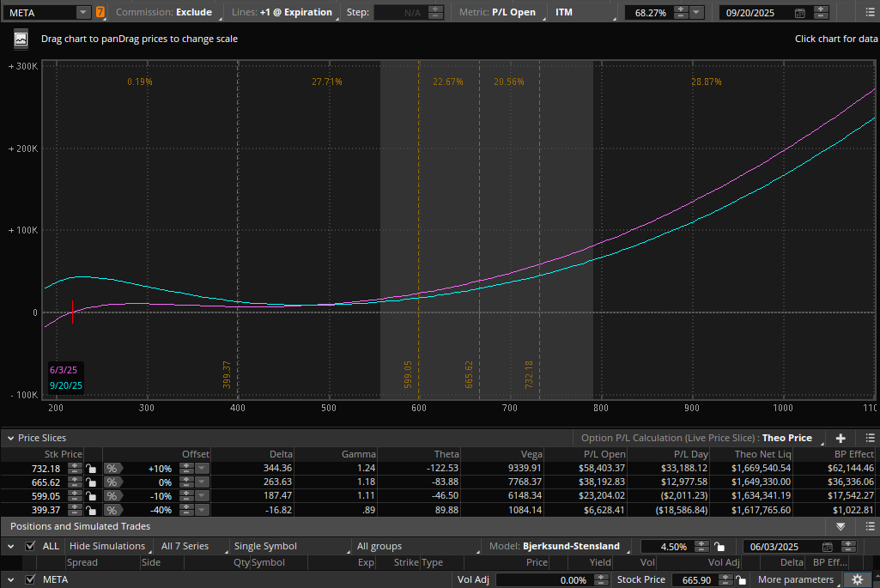This screenshot has width=880, height=588.
Task: Open offset dropdown in the +10% row
Action: [x=202, y=468]
